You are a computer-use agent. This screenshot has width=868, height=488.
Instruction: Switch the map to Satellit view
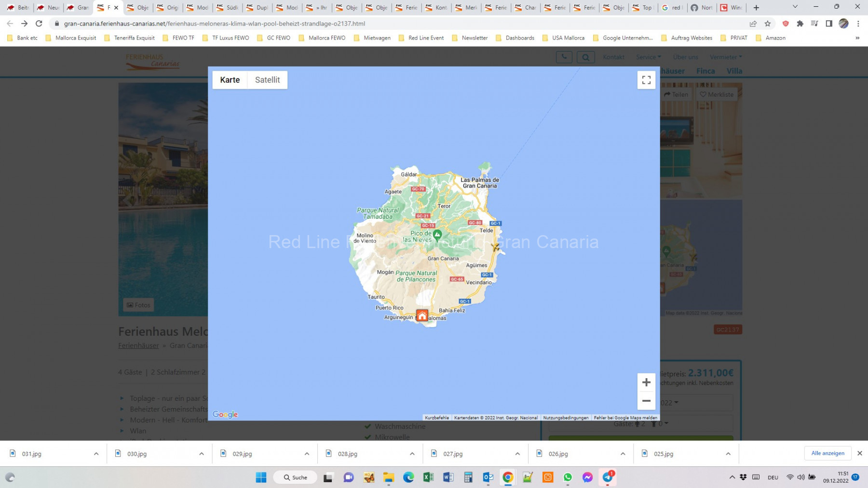tap(267, 80)
